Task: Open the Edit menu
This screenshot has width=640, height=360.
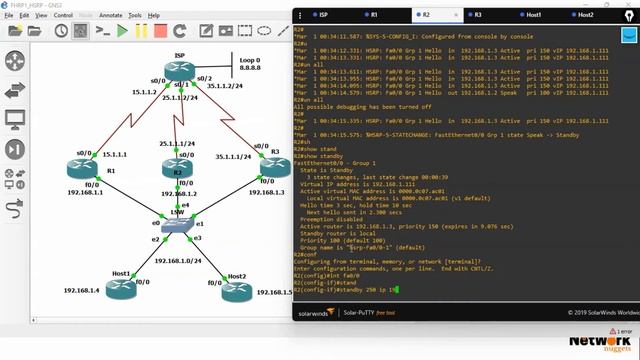Action: pos(24,15)
